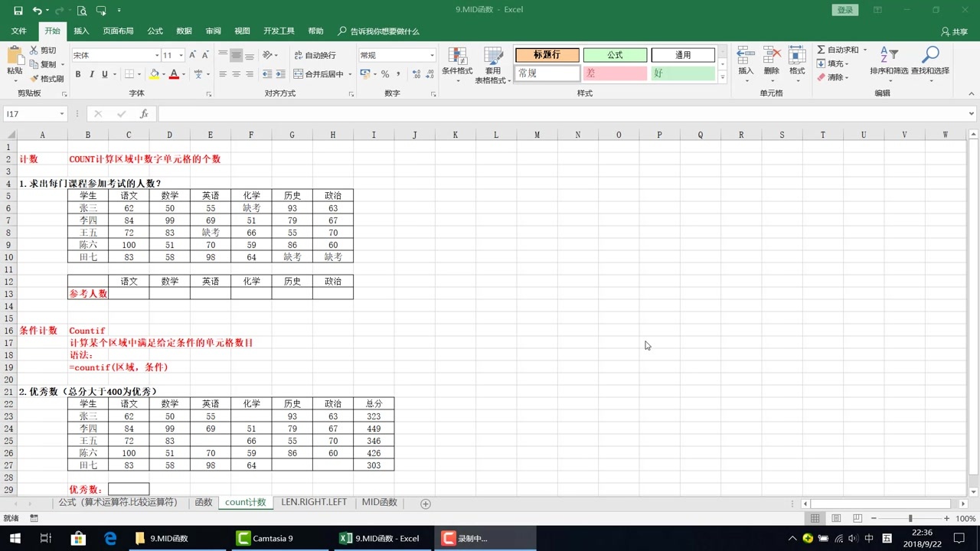The height and width of the screenshot is (551, 980).
Task: Switch to Page Layout view in status bar
Action: pos(836,518)
